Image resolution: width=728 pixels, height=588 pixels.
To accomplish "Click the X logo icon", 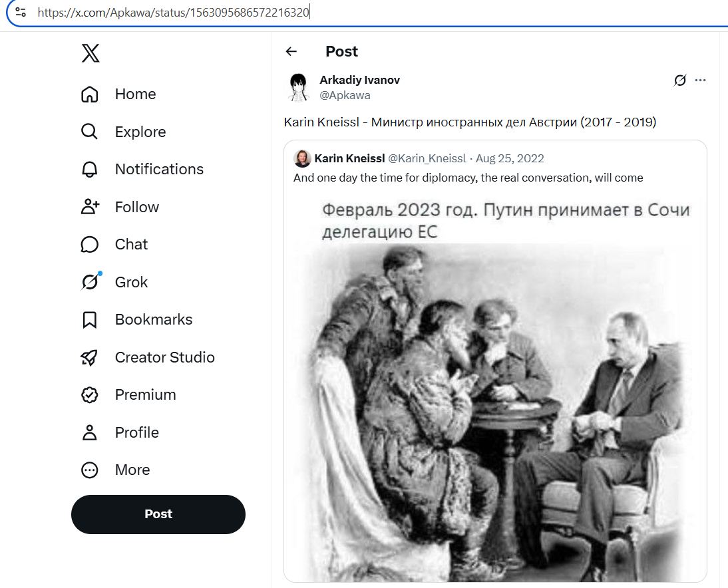I will click(x=90, y=53).
